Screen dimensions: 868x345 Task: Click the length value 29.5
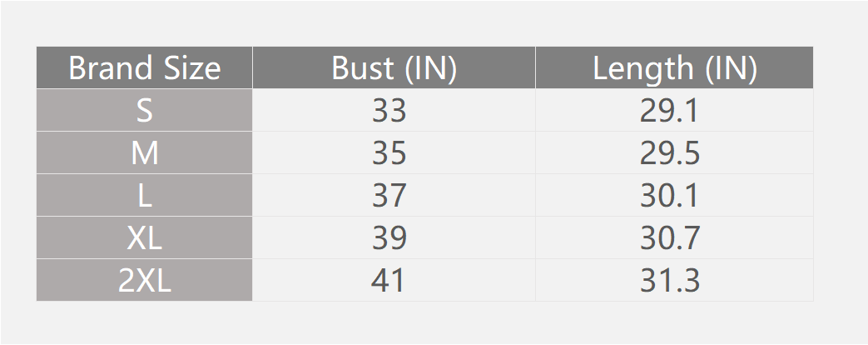(x=670, y=153)
